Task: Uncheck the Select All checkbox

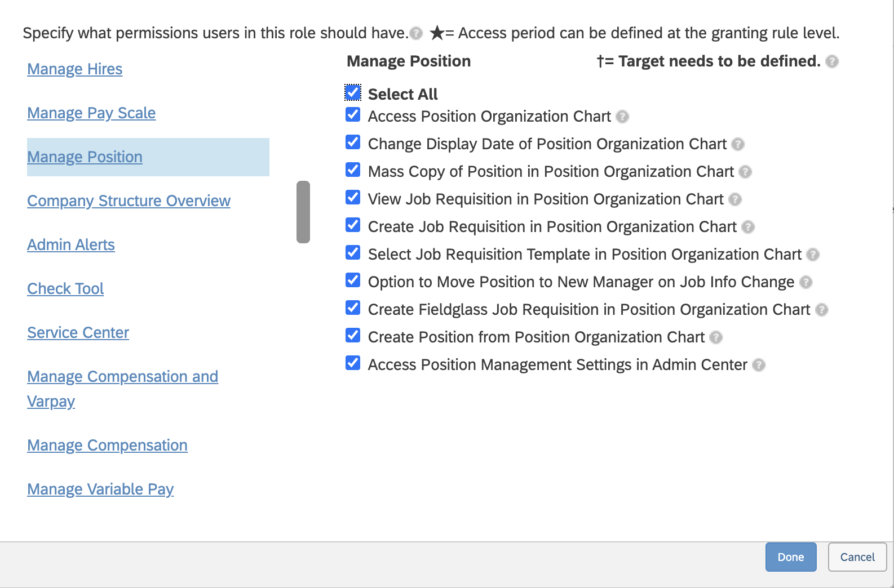Action: coord(353,92)
